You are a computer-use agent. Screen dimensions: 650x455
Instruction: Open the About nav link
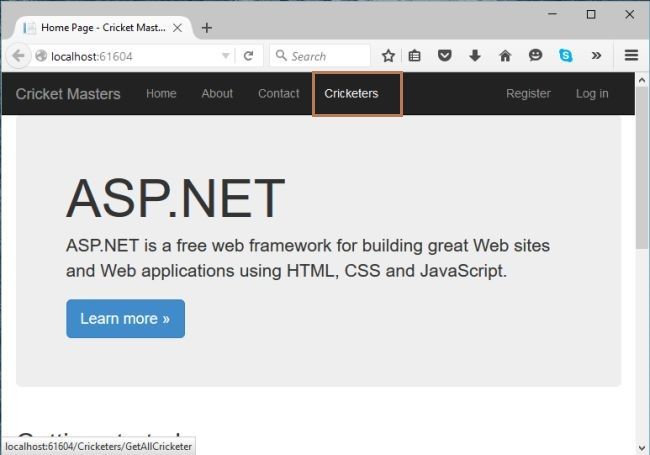(217, 94)
